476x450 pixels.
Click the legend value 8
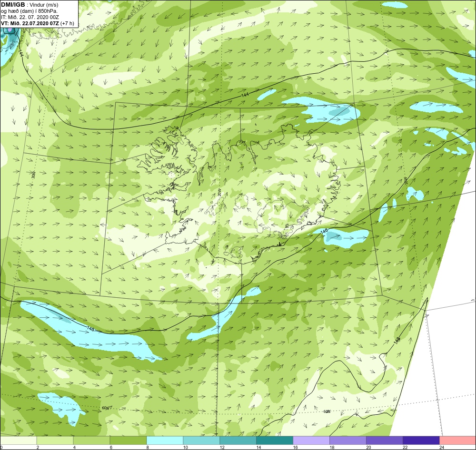(x=148, y=447)
